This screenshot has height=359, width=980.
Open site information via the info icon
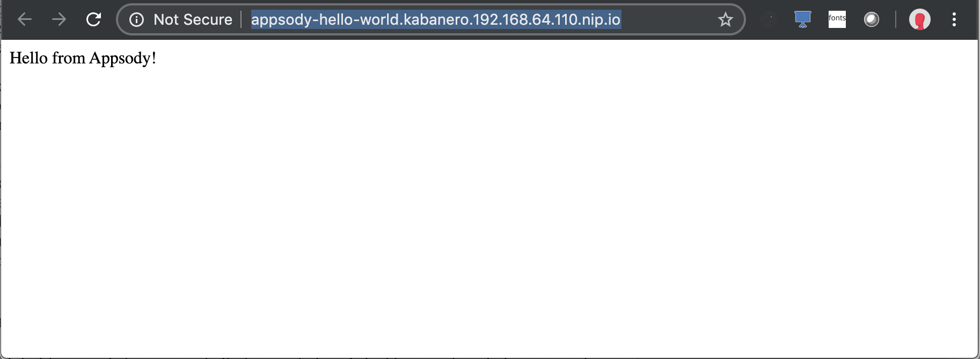click(x=137, y=20)
